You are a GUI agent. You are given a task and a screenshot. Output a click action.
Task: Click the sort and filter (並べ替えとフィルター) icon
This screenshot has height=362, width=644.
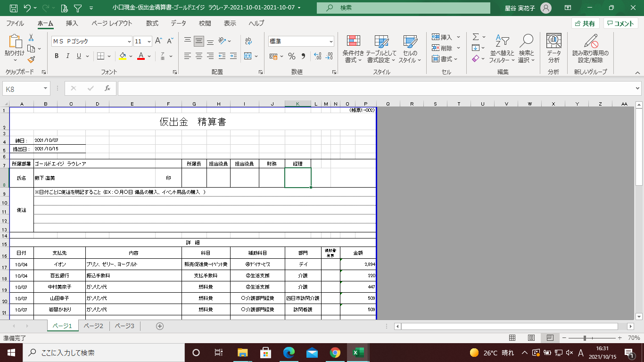click(x=502, y=49)
